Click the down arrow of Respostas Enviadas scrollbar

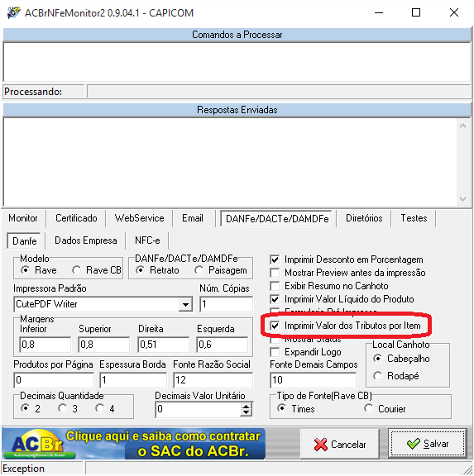pyautogui.click(x=462, y=199)
